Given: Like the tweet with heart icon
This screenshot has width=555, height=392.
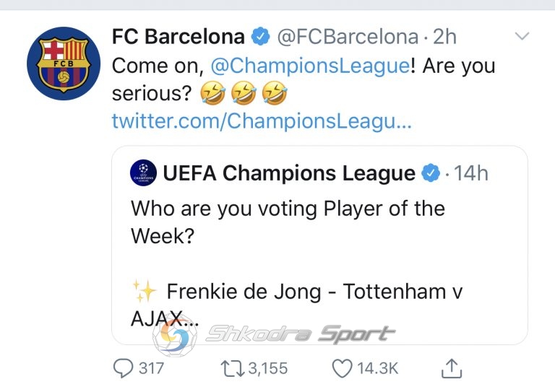Looking at the screenshot, I should tap(342, 368).
